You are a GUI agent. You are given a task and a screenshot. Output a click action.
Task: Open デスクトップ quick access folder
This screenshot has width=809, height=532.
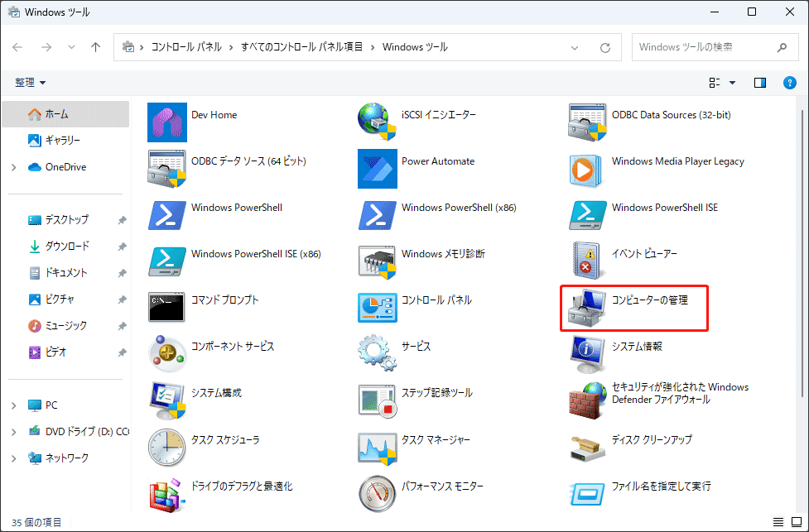point(65,220)
